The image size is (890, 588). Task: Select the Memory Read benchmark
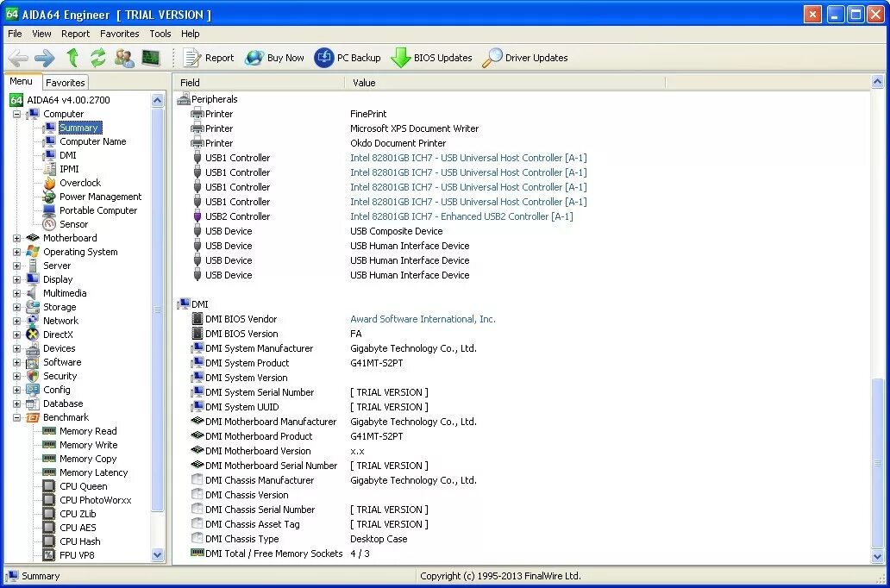(88, 431)
